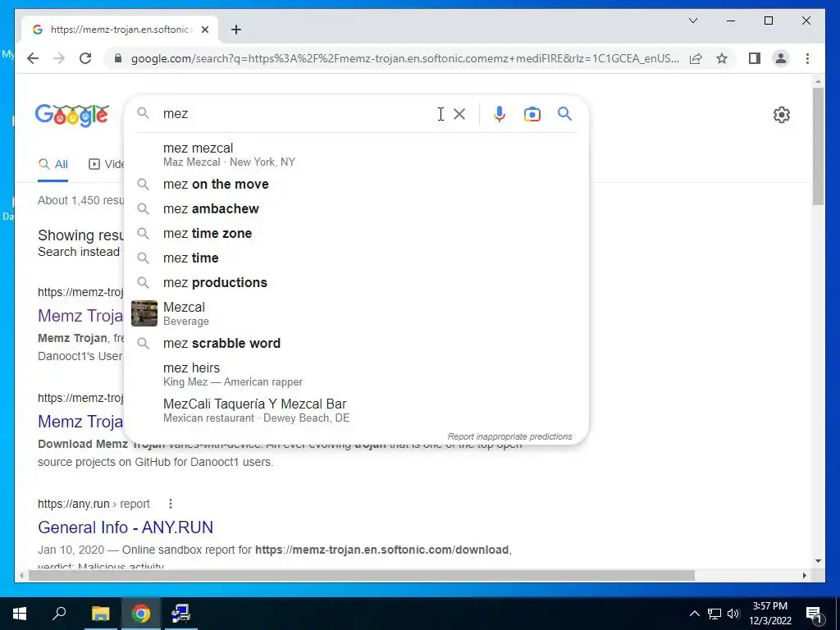View site information via the padlock icon
Image resolution: width=840 pixels, height=630 pixels.
[118, 58]
